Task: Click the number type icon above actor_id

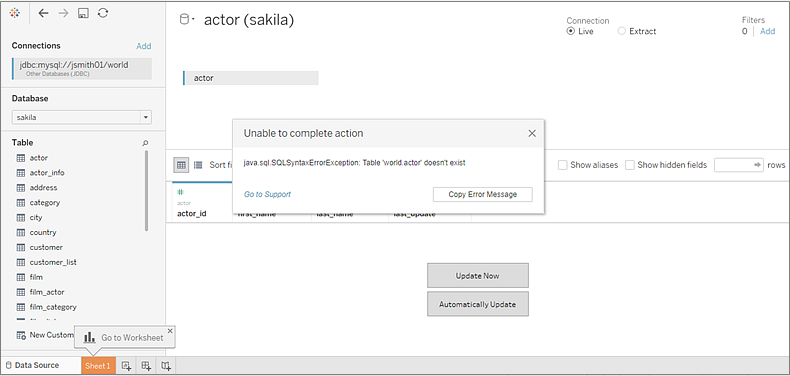Action: (180, 192)
